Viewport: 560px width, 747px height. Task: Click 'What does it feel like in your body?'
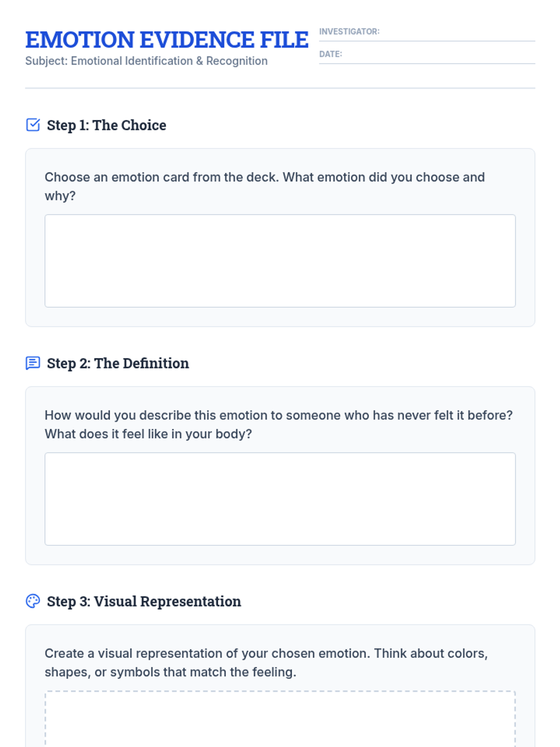click(x=148, y=434)
